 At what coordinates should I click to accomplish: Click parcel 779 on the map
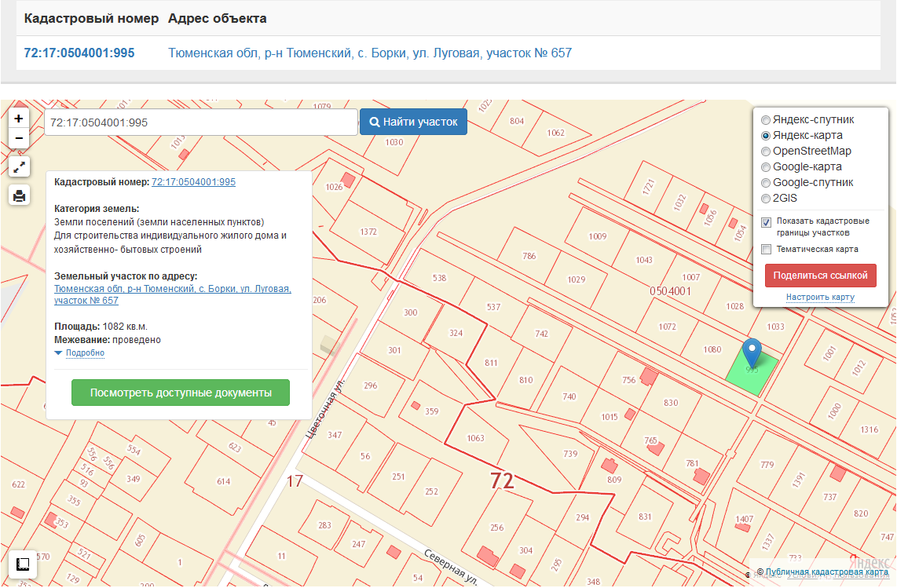click(x=767, y=465)
